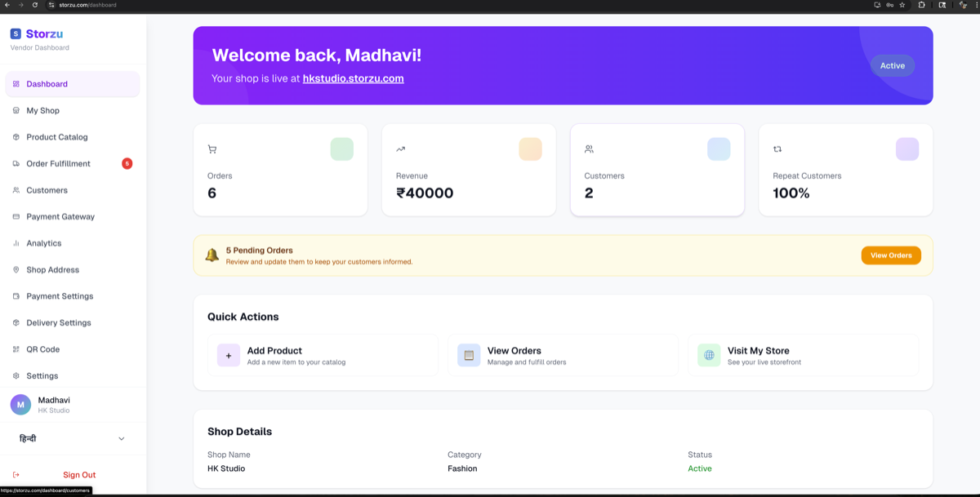Click the Chrome profile avatar in toolbar
The height and width of the screenshot is (497, 980).
(x=963, y=5)
